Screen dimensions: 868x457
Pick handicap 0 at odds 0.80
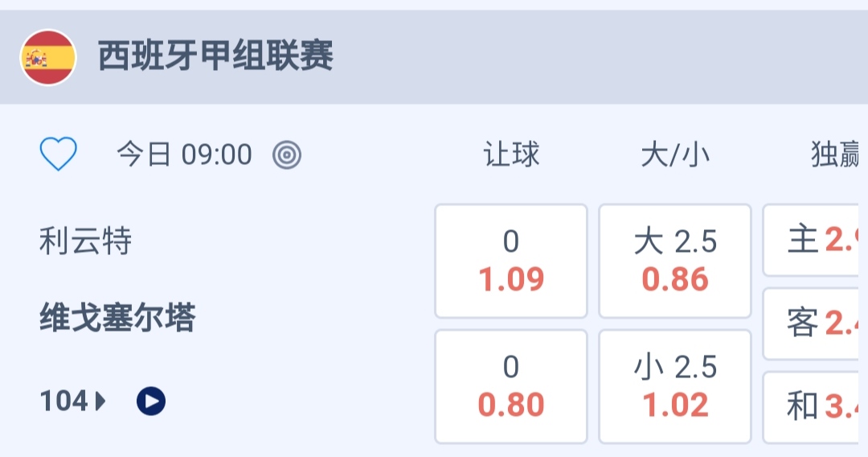(x=511, y=386)
